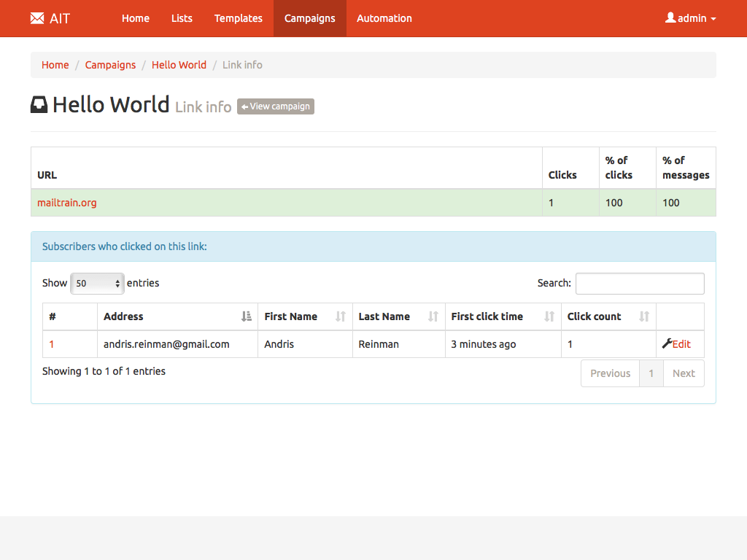Open the Show entries dropdown
The height and width of the screenshot is (560, 747).
click(97, 284)
